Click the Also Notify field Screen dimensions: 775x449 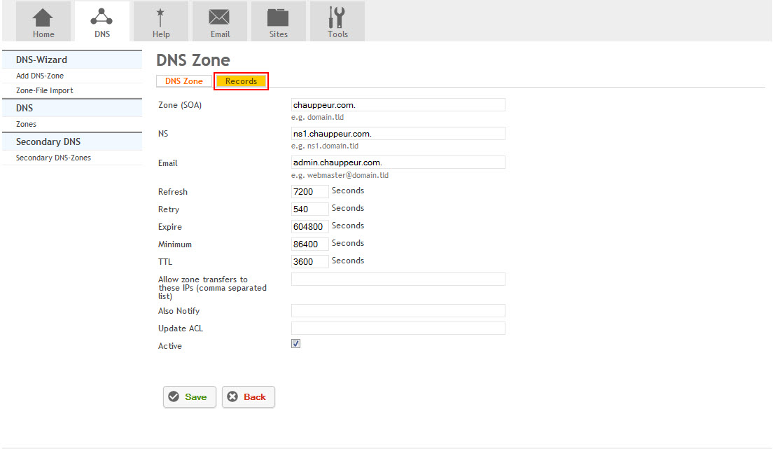(398, 311)
